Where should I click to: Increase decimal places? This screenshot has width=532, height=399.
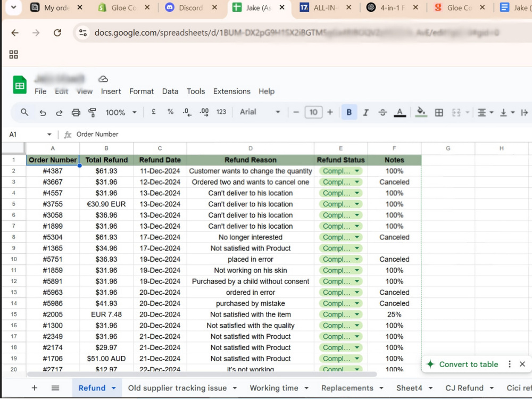[204, 112]
